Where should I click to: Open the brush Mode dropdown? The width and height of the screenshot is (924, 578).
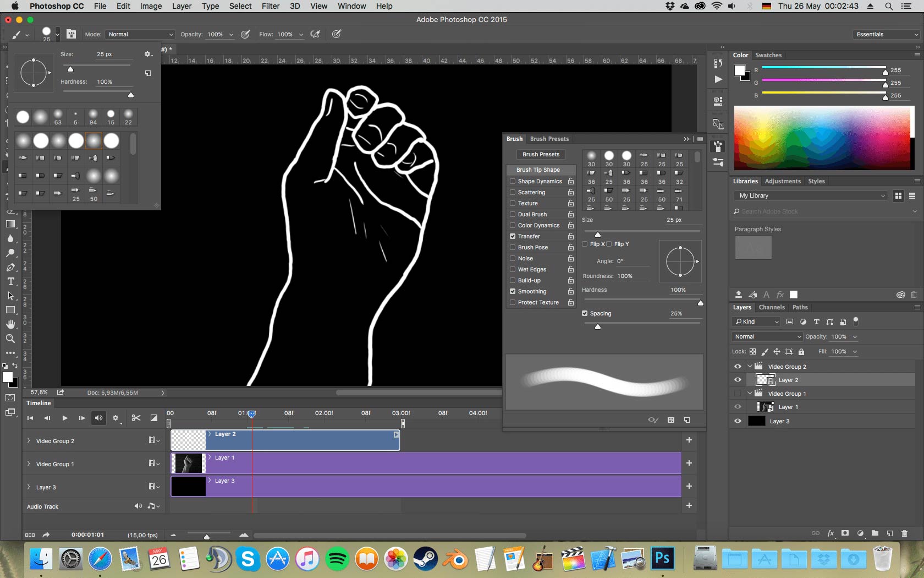point(140,34)
